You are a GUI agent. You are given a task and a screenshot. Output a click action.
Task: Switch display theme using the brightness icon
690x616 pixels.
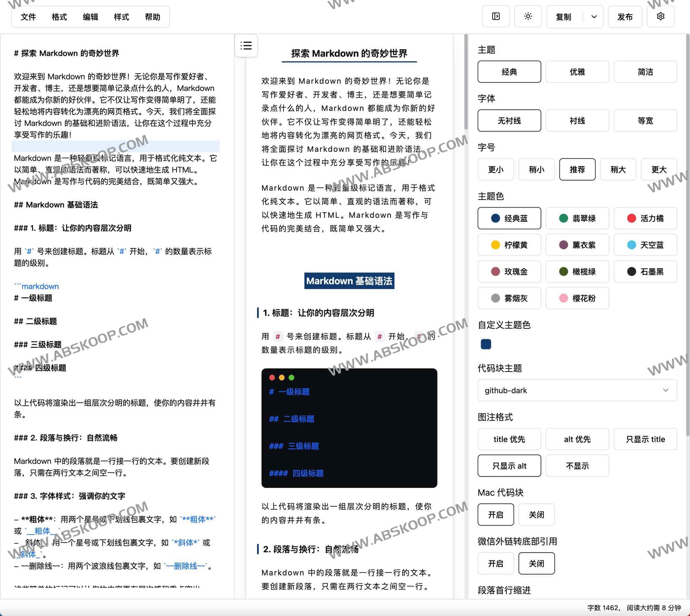(528, 16)
